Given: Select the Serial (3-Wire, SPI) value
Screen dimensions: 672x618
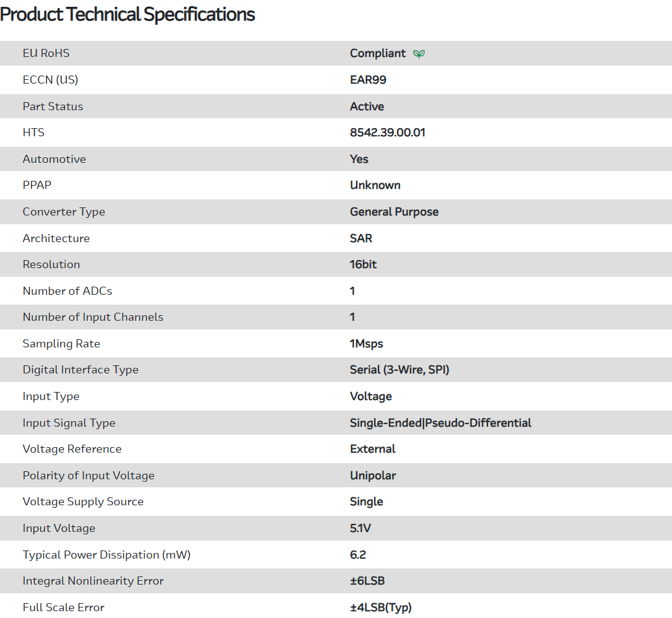Looking at the screenshot, I should (399, 370).
